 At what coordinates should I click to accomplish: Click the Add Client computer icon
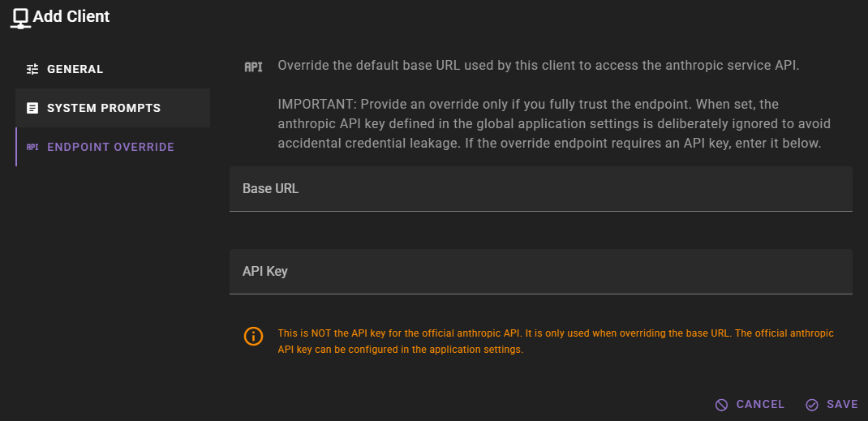point(20,18)
